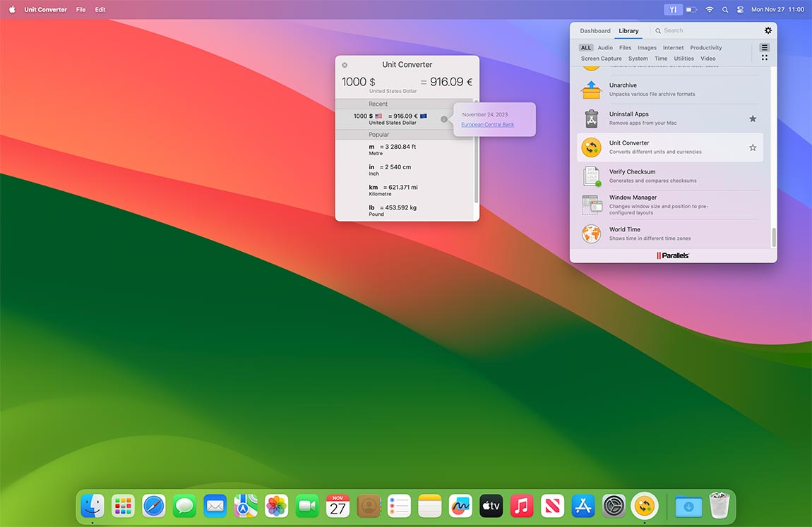Select the Screen Capture category filter
The width and height of the screenshot is (812, 527).
[601, 59]
